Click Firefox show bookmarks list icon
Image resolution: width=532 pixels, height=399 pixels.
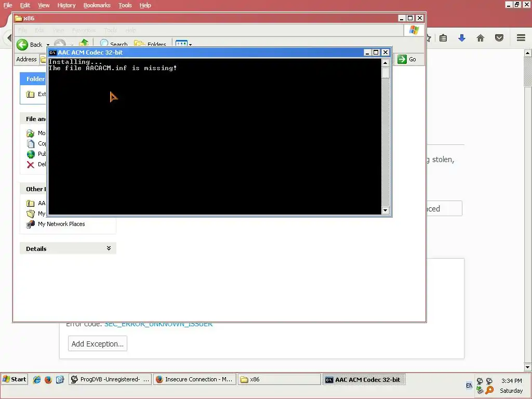click(x=443, y=38)
